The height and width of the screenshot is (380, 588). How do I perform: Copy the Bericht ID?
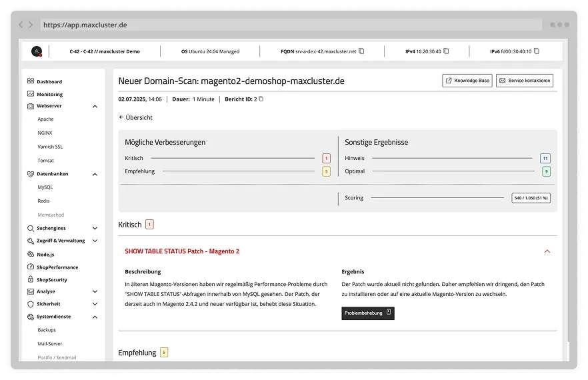261,99
